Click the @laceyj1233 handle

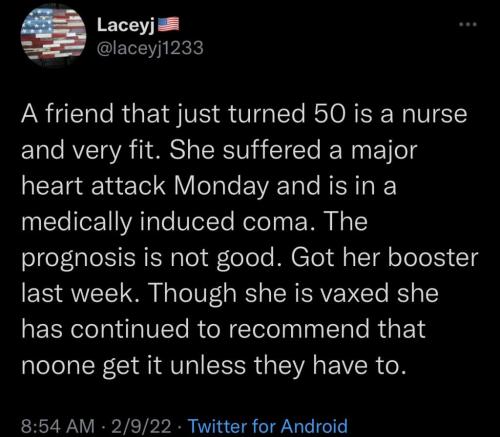[150, 48]
